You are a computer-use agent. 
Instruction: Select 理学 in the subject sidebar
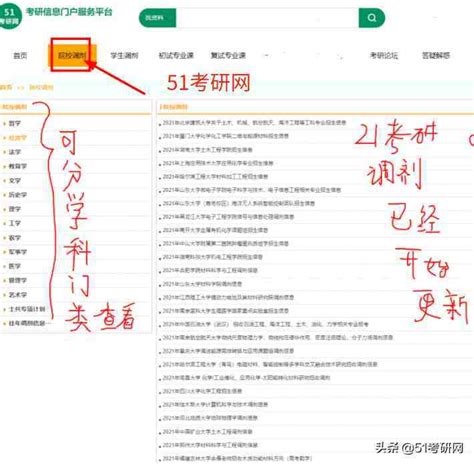[15, 209]
